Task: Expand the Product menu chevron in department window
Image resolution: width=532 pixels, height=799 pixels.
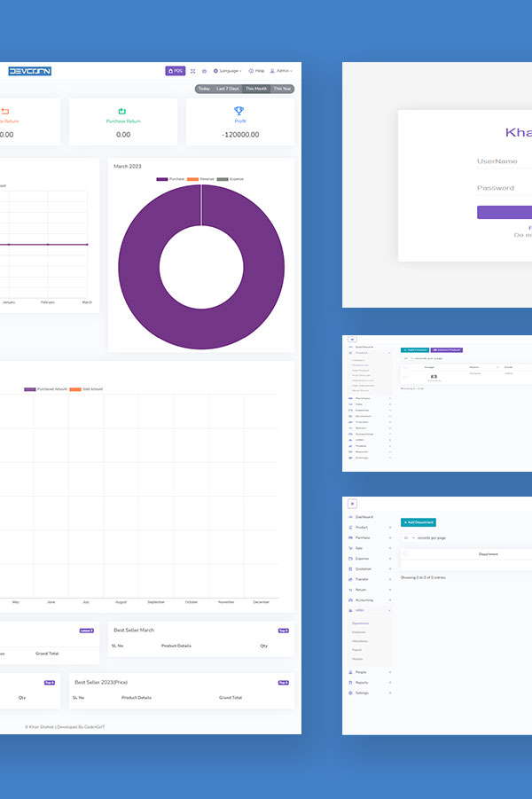Action: pos(390,528)
